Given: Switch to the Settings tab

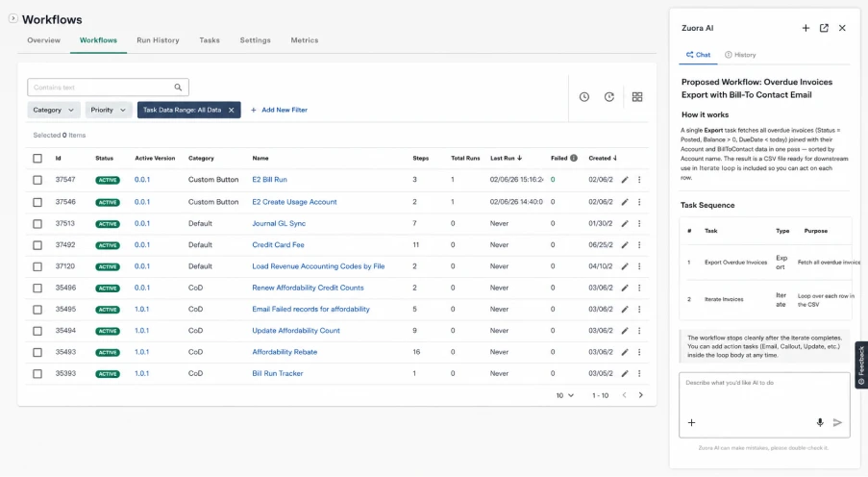Looking at the screenshot, I should coord(255,40).
